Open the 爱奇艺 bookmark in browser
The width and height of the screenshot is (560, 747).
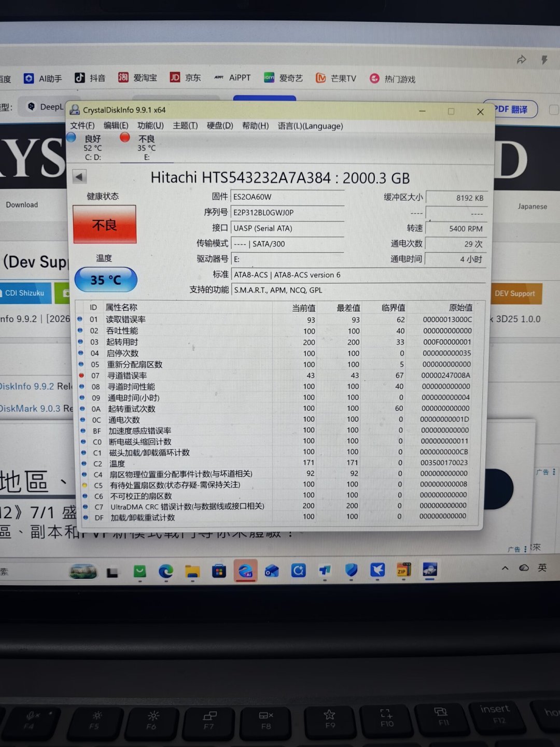283,78
